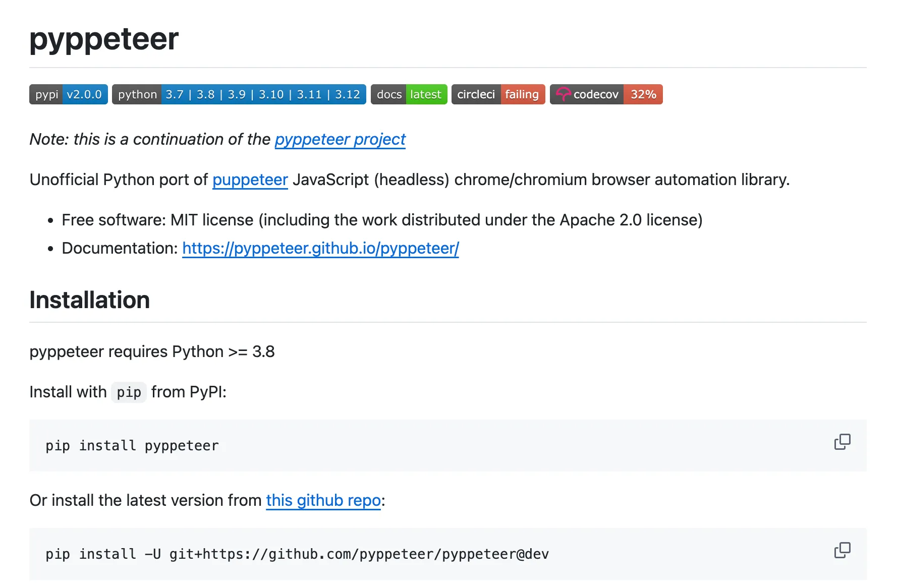Image resolution: width=897 pixels, height=588 pixels.
Task: Click the 3.7 python version label
Action: 174,94
